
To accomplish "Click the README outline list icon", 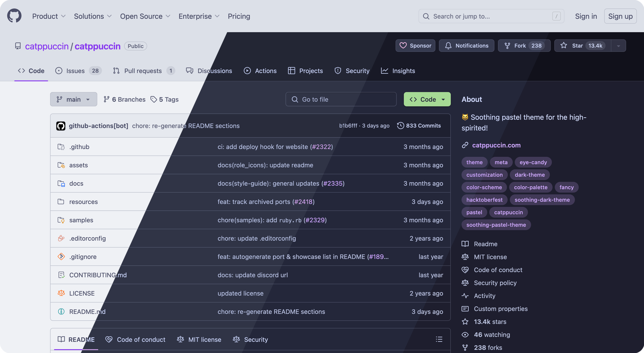I will pos(439,339).
